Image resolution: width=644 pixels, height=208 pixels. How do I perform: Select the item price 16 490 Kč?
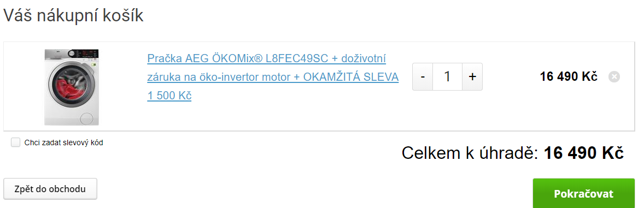569,77
